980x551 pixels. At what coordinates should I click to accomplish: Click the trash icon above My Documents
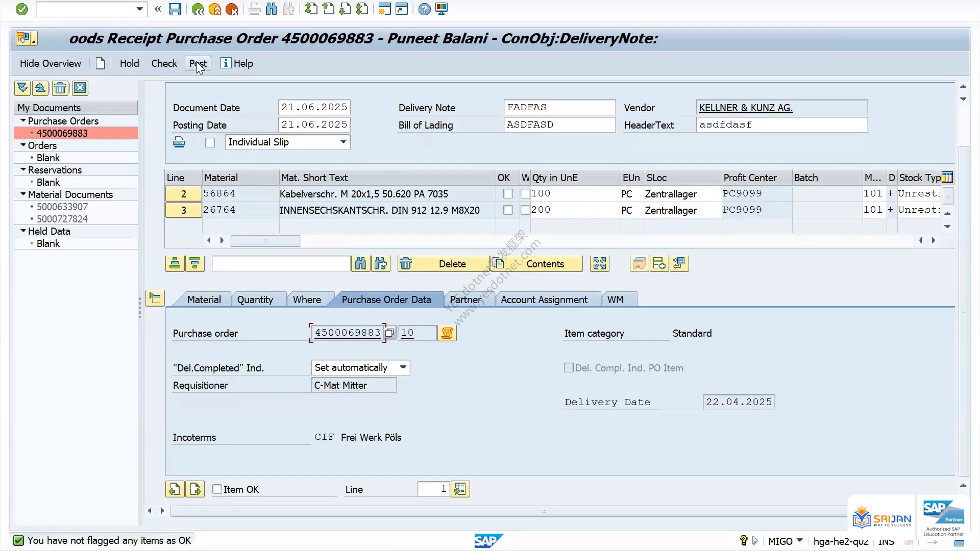click(x=60, y=88)
